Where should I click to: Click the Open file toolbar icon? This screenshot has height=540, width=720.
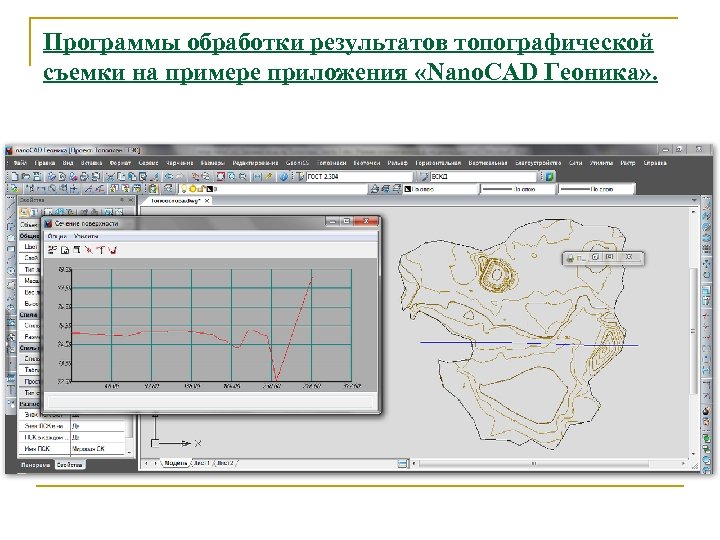click(x=26, y=176)
